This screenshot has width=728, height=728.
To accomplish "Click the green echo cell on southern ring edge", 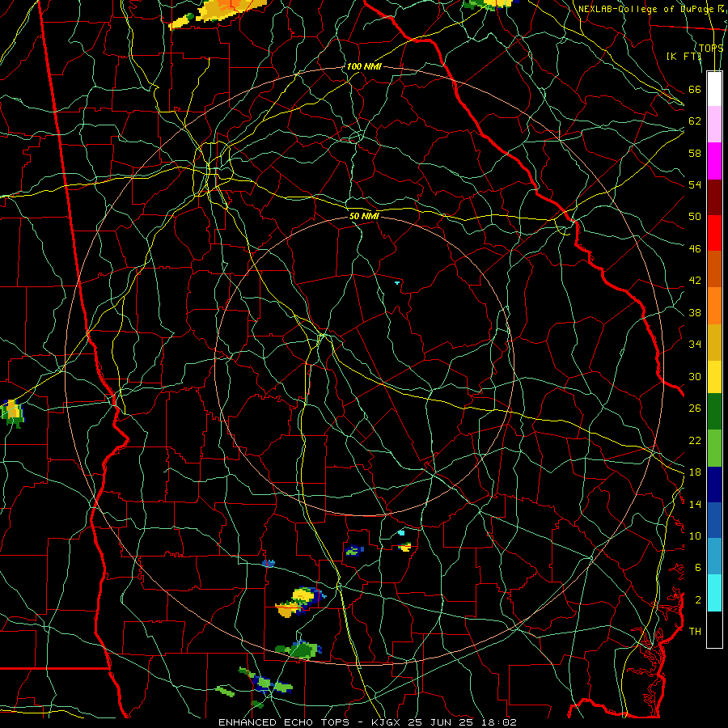I will 299,649.
